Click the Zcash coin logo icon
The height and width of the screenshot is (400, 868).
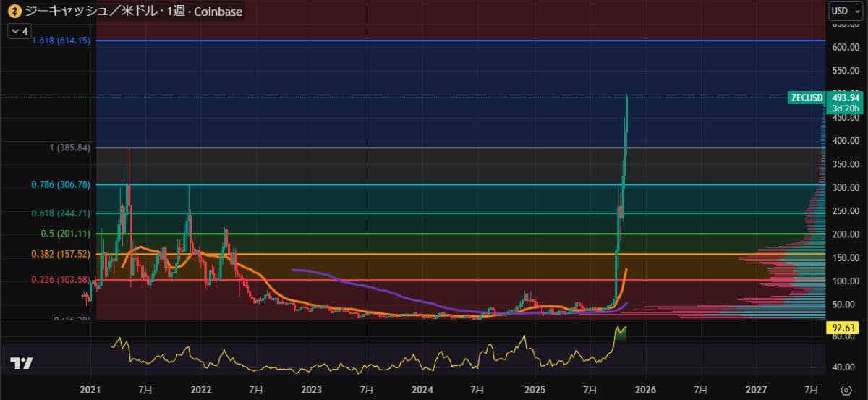tap(13, 12)
